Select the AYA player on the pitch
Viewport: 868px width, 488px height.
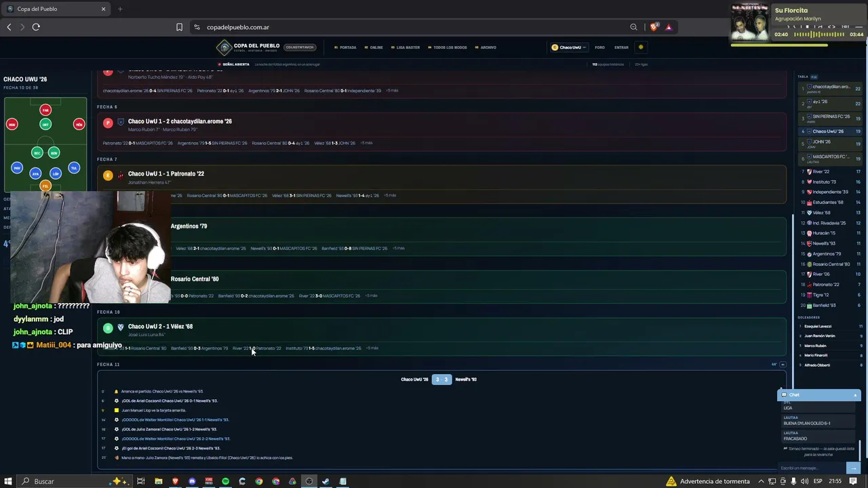[x=35, y=174]
